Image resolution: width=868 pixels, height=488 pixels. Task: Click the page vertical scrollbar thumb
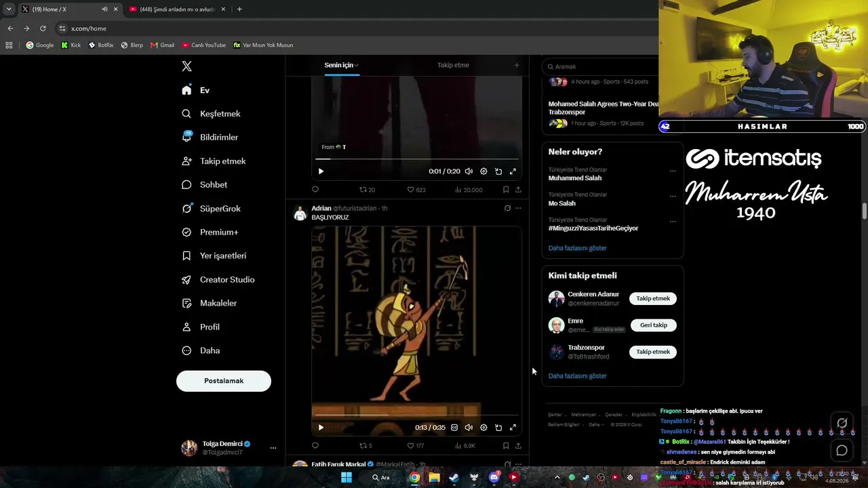(x=865, y=211)
